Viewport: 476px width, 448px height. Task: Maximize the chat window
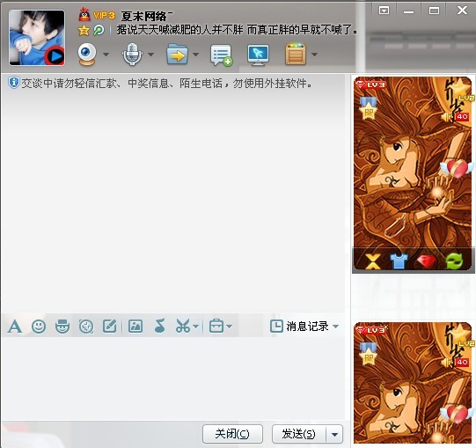click(x=434, y=11)
